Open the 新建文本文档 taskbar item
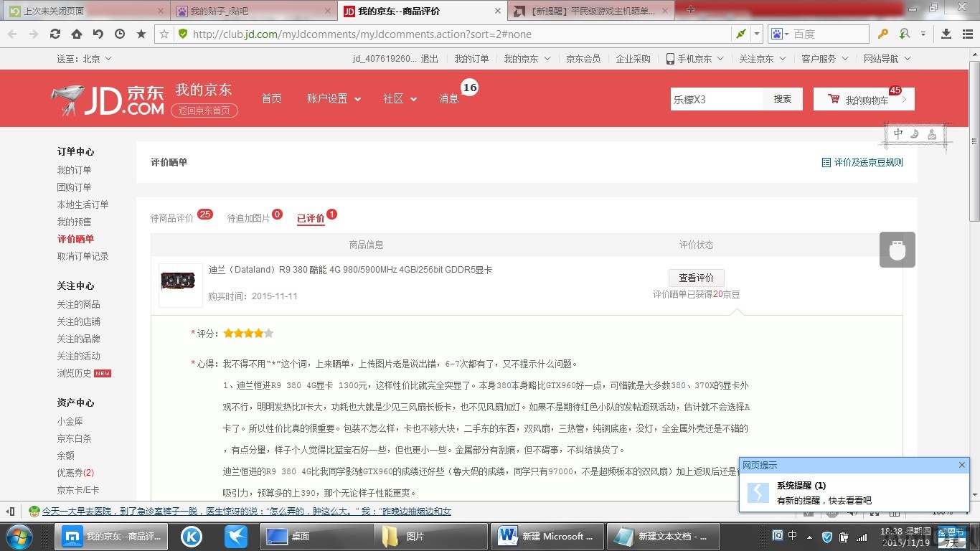This screenshot has height=551, width=980. coord(664,536)
